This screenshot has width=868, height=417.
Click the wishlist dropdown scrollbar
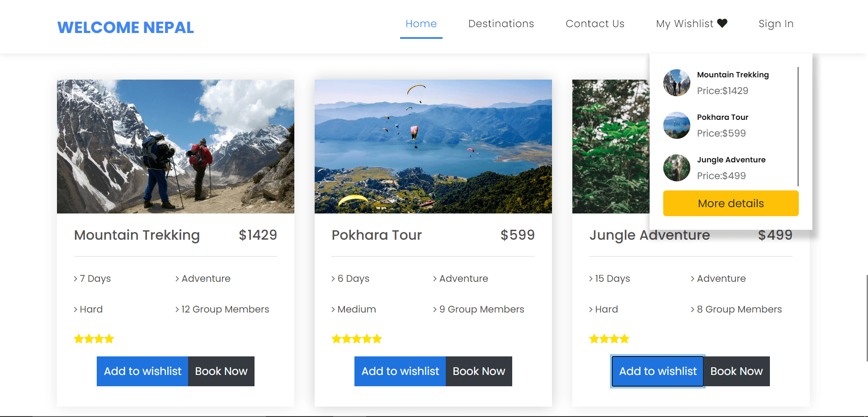pyautogui.click(x=798, y=127)
